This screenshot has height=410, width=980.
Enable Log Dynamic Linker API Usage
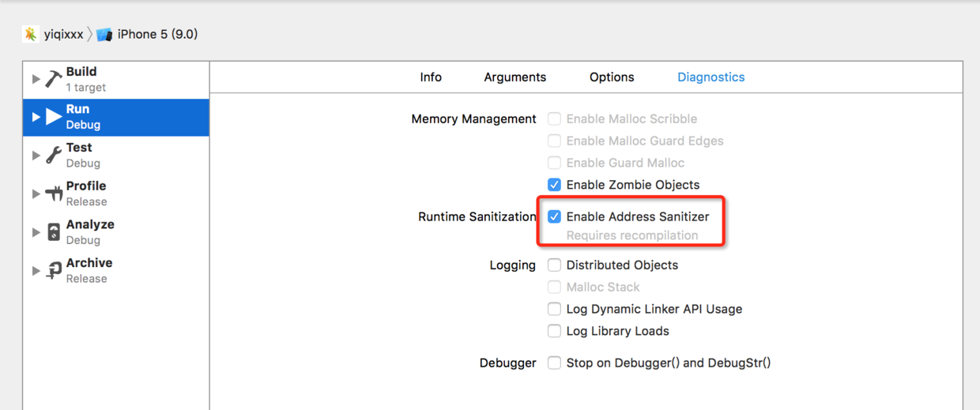click(x=555, y=309)
